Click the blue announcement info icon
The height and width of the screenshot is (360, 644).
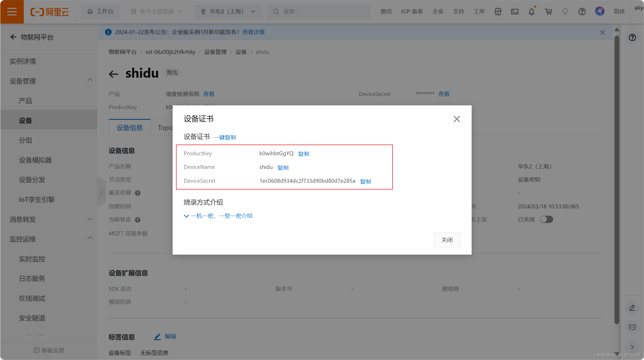(x=108, y=32)
